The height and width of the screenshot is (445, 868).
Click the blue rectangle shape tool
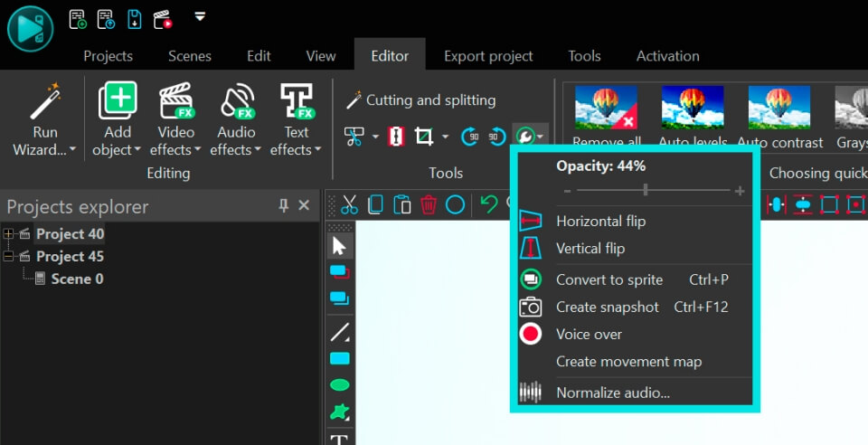(x=339, y=359)
